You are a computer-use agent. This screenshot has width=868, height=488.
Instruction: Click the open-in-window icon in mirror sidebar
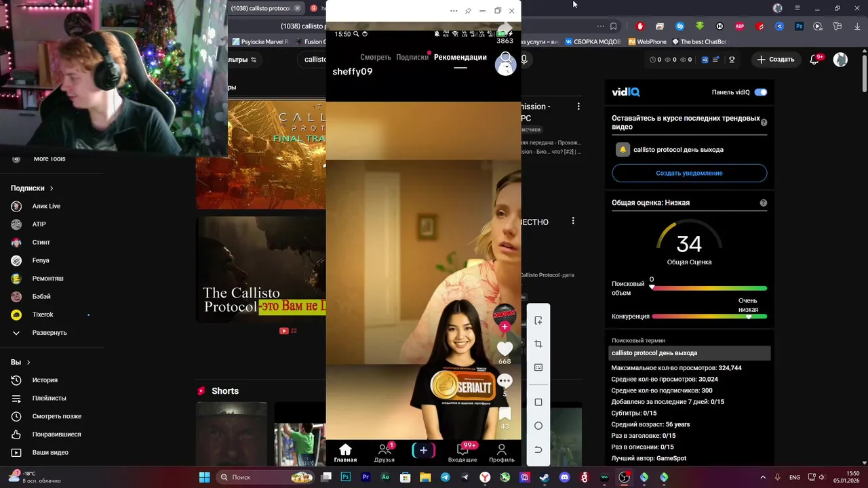pos(538,321)
